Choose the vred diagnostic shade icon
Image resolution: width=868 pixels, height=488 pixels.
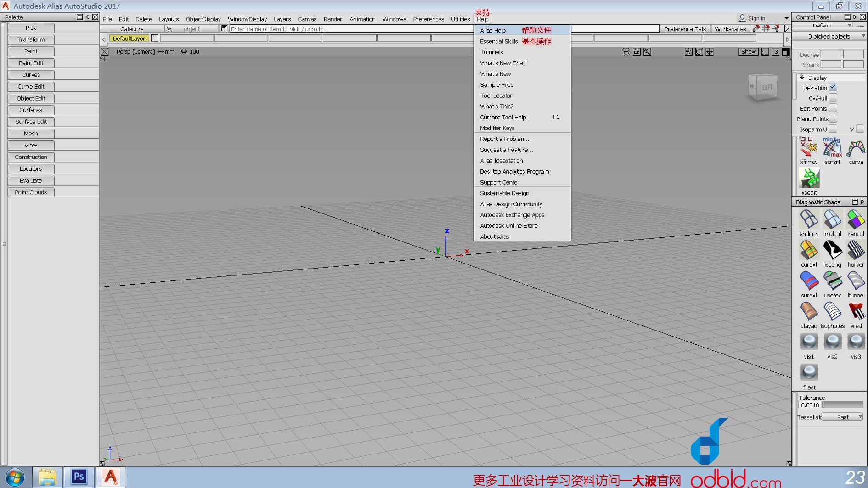[x=856, y=312]
